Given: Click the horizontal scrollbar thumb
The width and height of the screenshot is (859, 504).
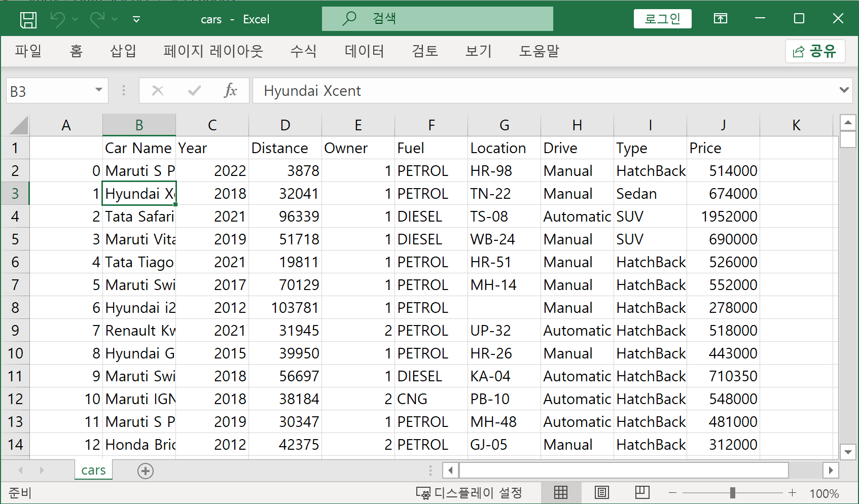Looking at the screenshot, I should (x=624, y=471).
